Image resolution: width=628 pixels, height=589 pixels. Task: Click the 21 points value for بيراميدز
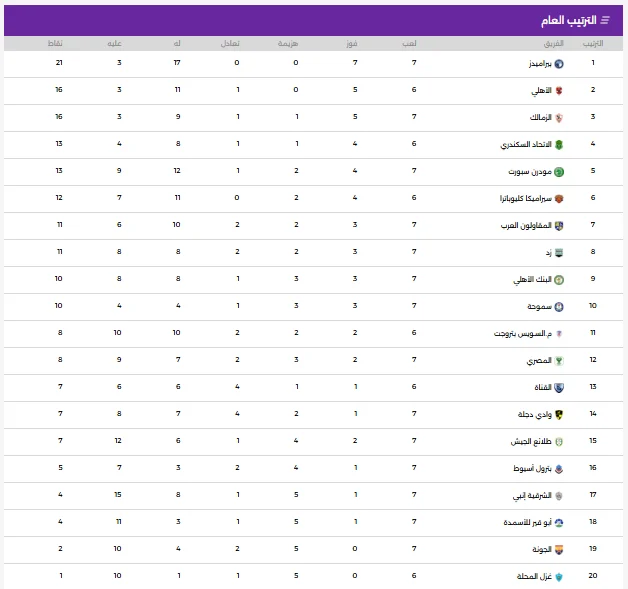tap(59, 62)
